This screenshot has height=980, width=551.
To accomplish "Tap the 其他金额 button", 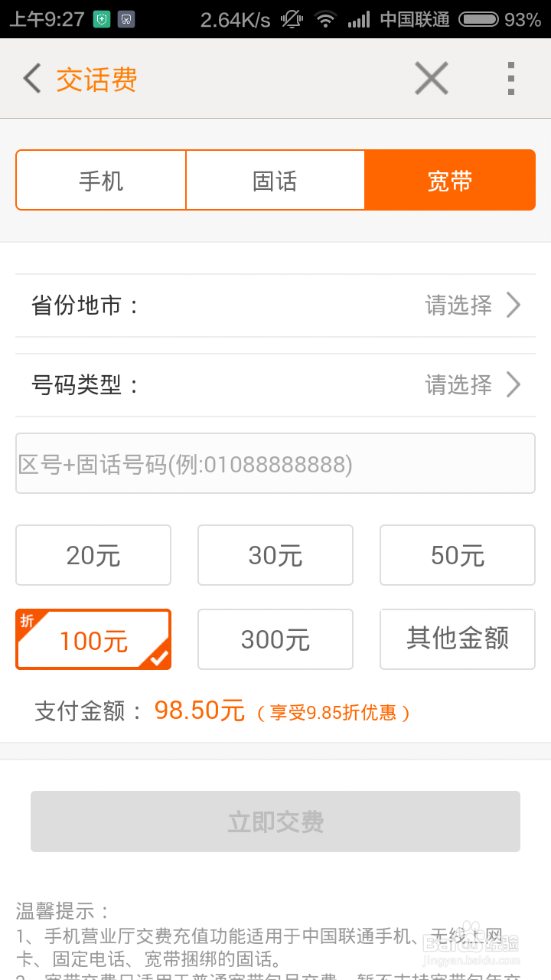I will click(x=458, y=639).
